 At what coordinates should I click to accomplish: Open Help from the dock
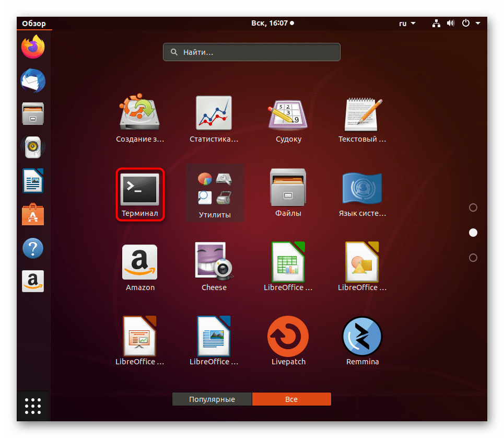tap(33, 248)
